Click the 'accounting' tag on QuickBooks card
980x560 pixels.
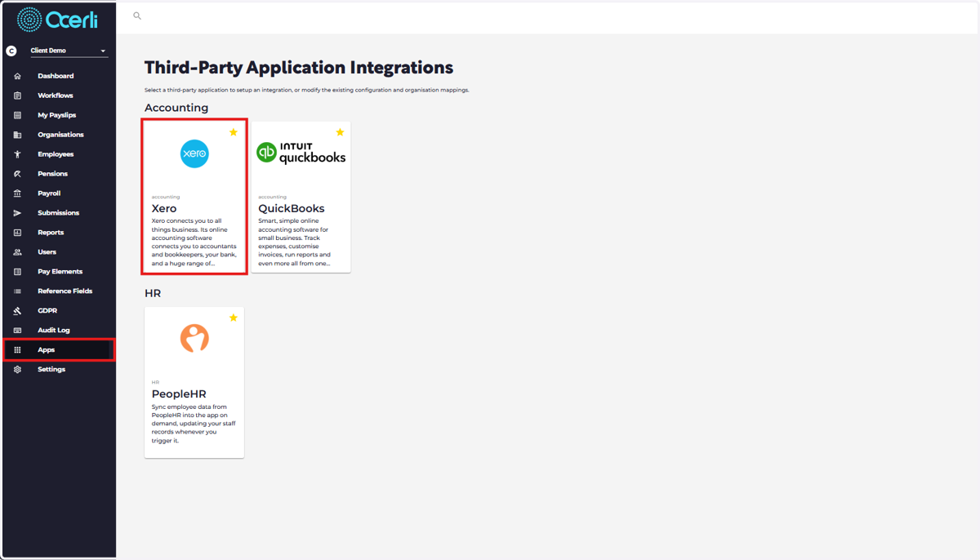pos(272,197)
